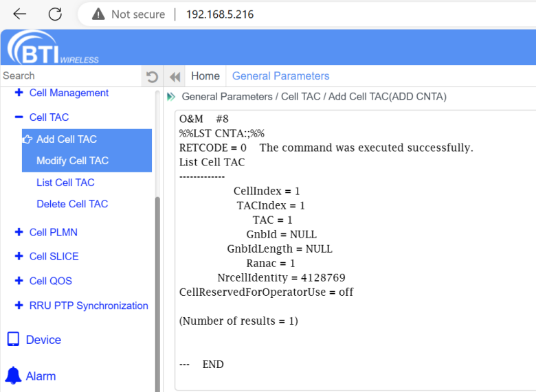The width and height of the screenshot is (536, 392).
Task: Expand the Cell Management node
Action: click(x=19, y=93)
